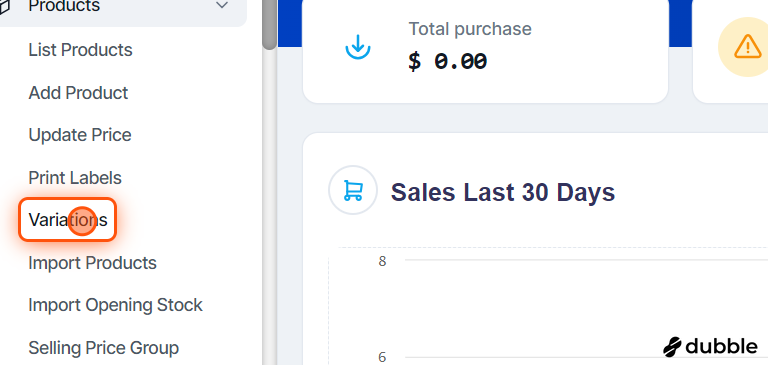Click the $ 0.00 purchase amount

(x=447, y=62)
